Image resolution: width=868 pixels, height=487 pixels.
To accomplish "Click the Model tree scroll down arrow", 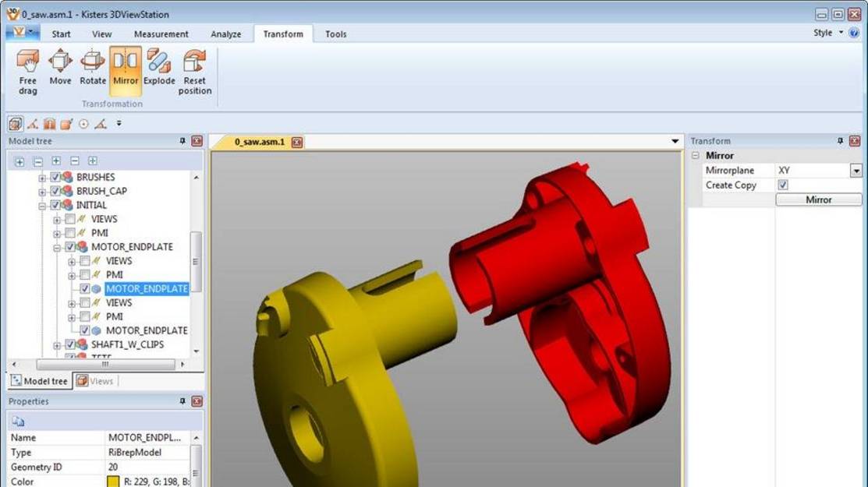I will 197,351.
